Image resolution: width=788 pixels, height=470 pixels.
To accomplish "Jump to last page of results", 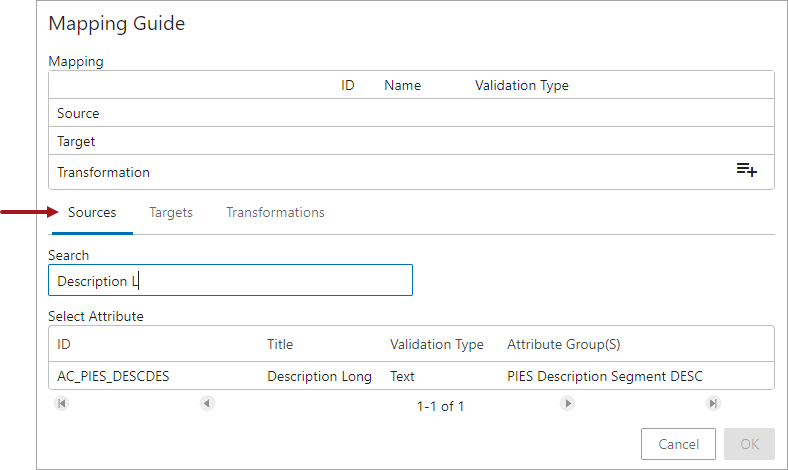I will tap(713, 403).
